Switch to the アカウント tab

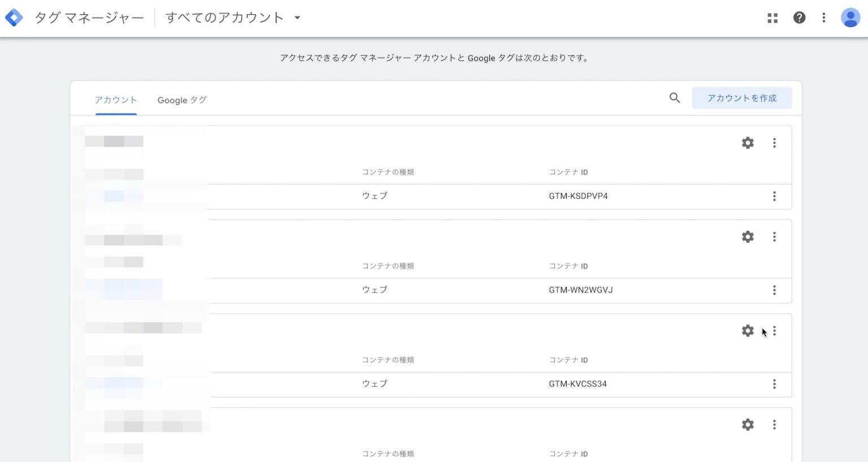click(116, 100)
